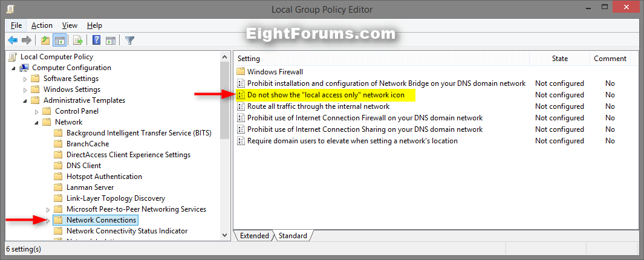This screenshot has width=644, height=260.
Task: Toggle Show/Hide Console Tree toolbar button
Action: coord(59,41)
